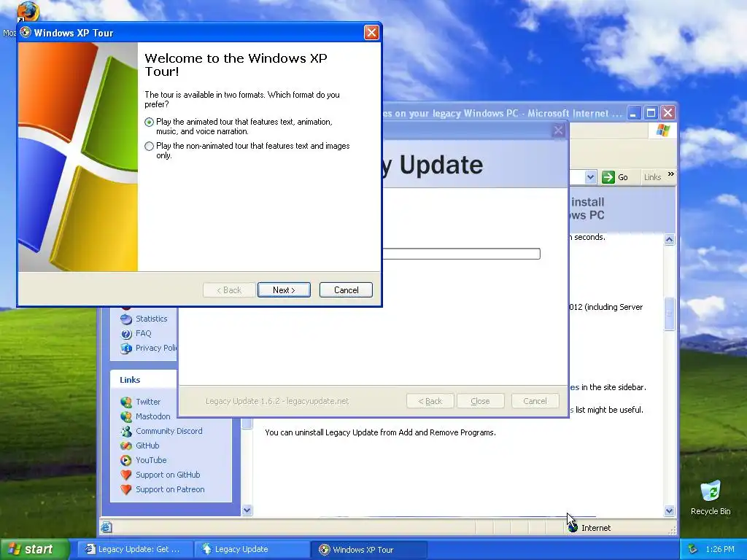
Task: Click heart icon beside Support on Patreon
Action: coord(125,489)
